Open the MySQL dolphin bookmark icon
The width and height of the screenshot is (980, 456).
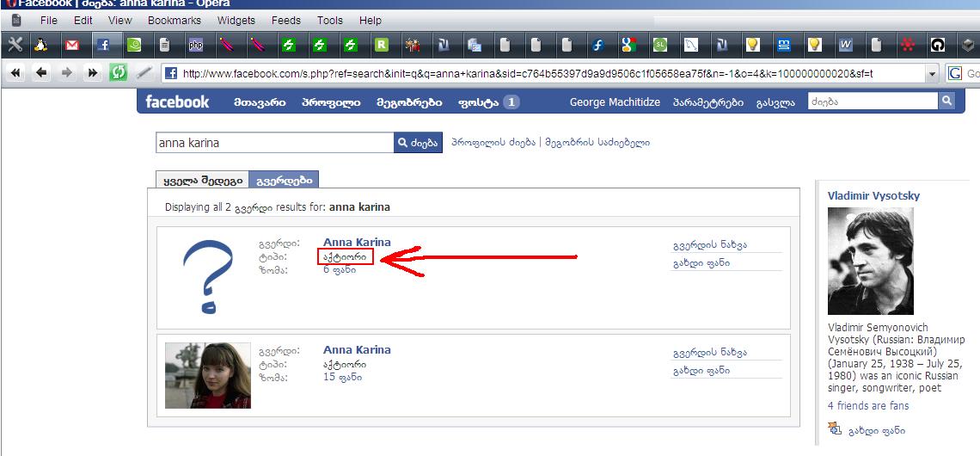pyautogui.click(x=691, y=45)
